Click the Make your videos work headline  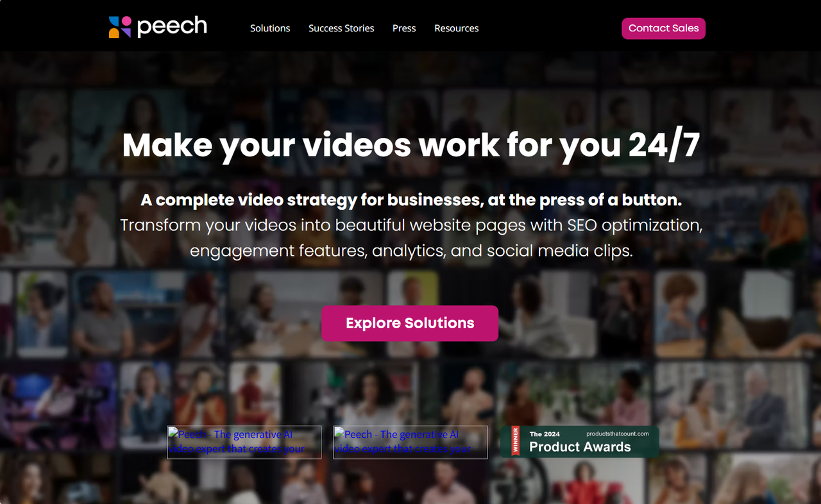410,145
